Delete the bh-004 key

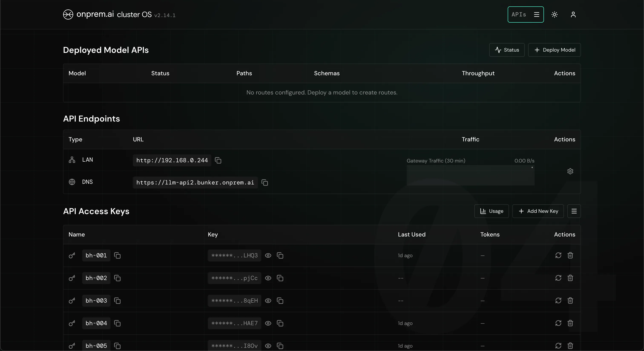pyautogui.click(x=570, y=323)
